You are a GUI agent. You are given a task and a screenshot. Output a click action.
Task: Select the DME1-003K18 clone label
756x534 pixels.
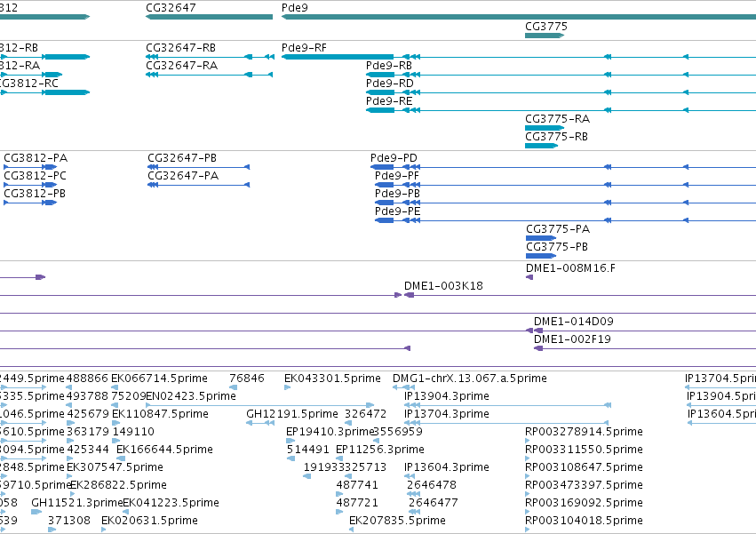pos(443,286)
